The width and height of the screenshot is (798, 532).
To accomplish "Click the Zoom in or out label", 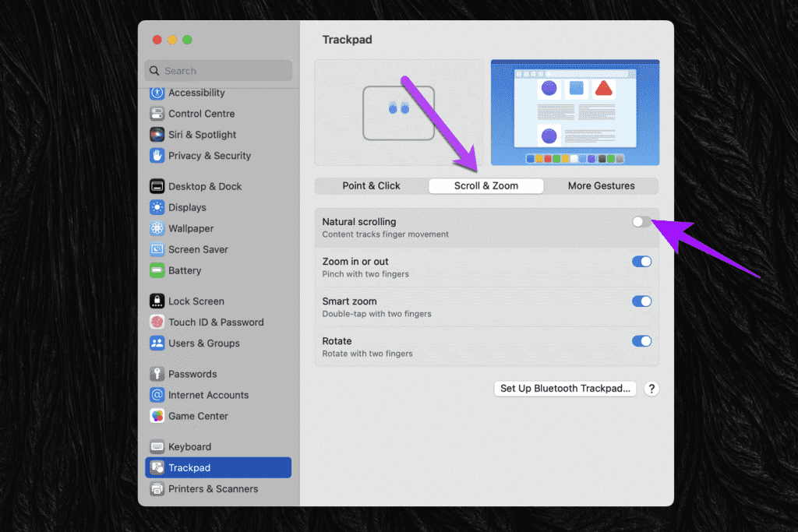I will pos(355,262).
